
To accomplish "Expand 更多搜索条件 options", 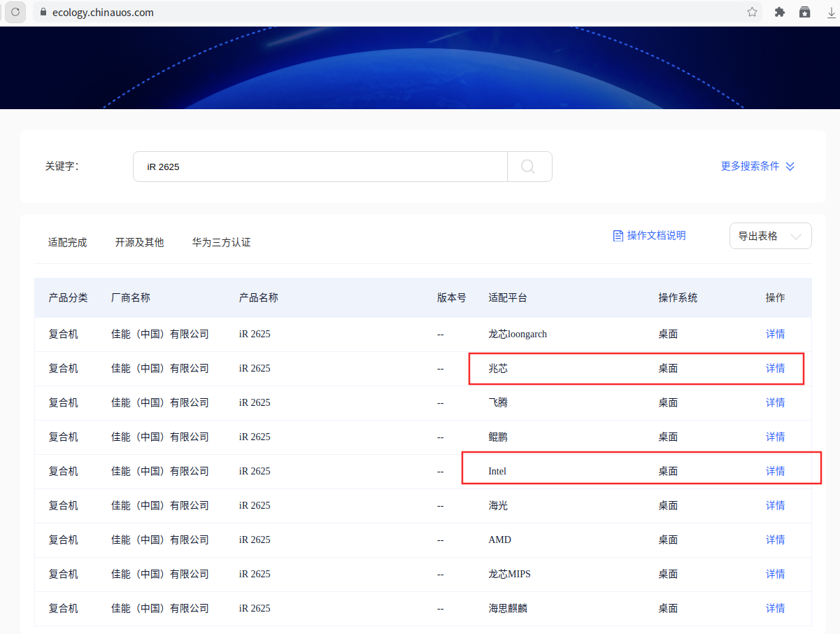I will [x=757, y=167].
